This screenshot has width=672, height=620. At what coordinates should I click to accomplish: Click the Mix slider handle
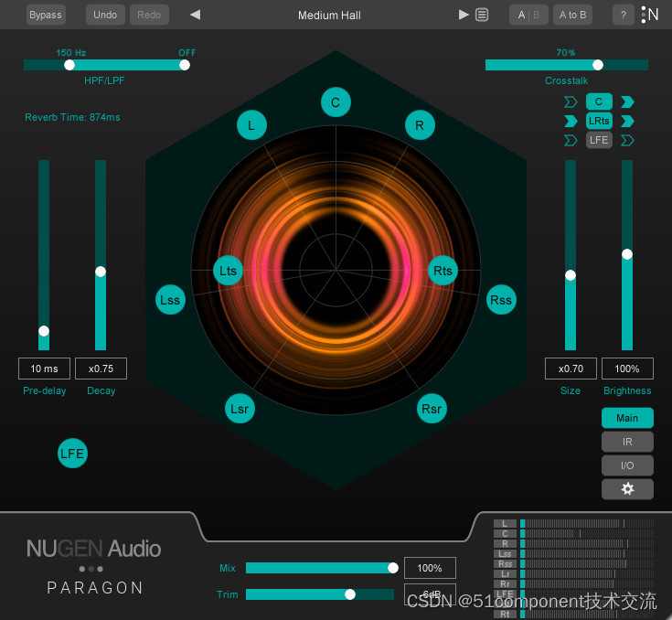(x=393, y=568)
